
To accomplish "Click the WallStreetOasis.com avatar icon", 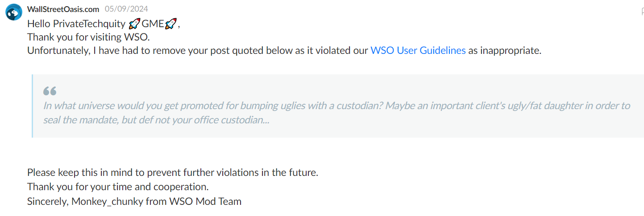I will tap(14, 12).
